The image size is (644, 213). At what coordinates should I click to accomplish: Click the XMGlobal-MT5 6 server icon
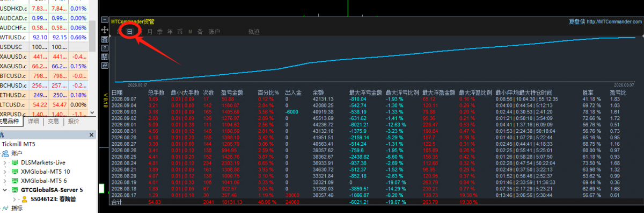(x=15, y=180)
